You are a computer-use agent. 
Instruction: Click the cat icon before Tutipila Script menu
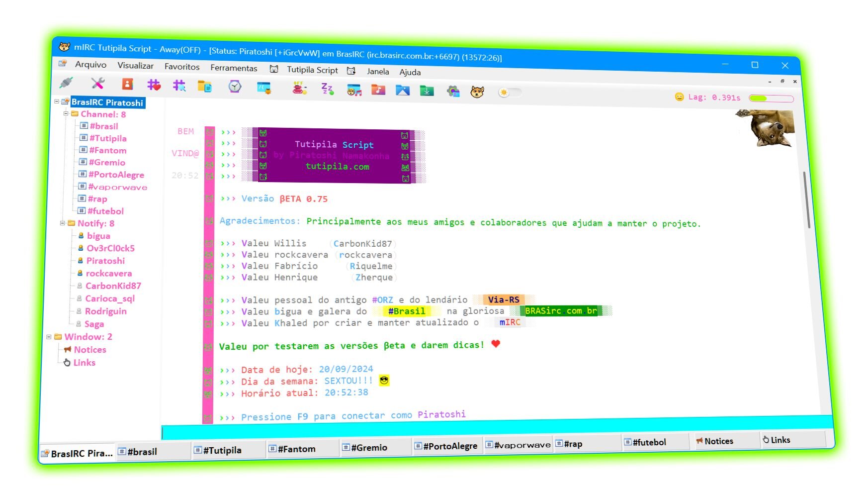click(x=274, y=69)
